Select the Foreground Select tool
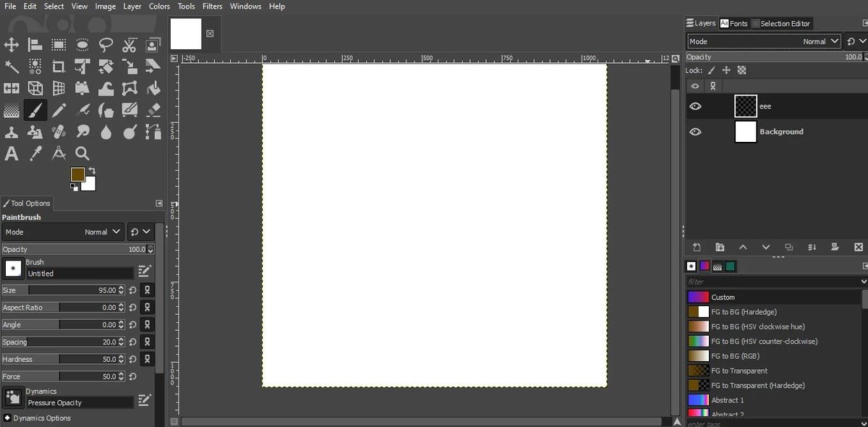The width and height of the screenshot is (868, 427). tap(153, 45)
